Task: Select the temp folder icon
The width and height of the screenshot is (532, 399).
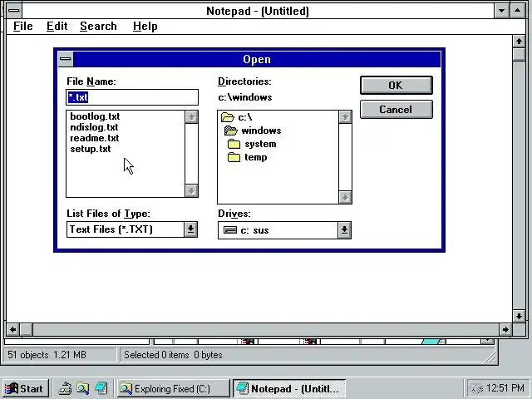Action: [x=234, y=157]
